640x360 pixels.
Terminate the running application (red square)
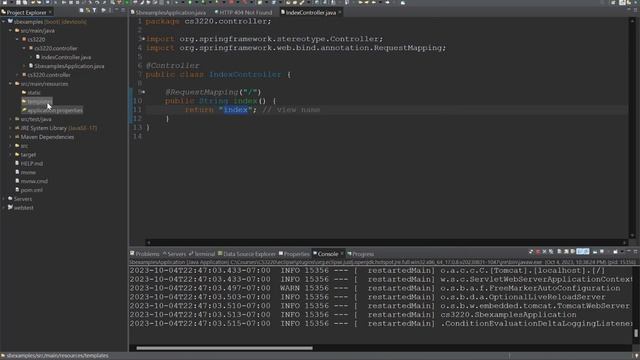(538, 251)
